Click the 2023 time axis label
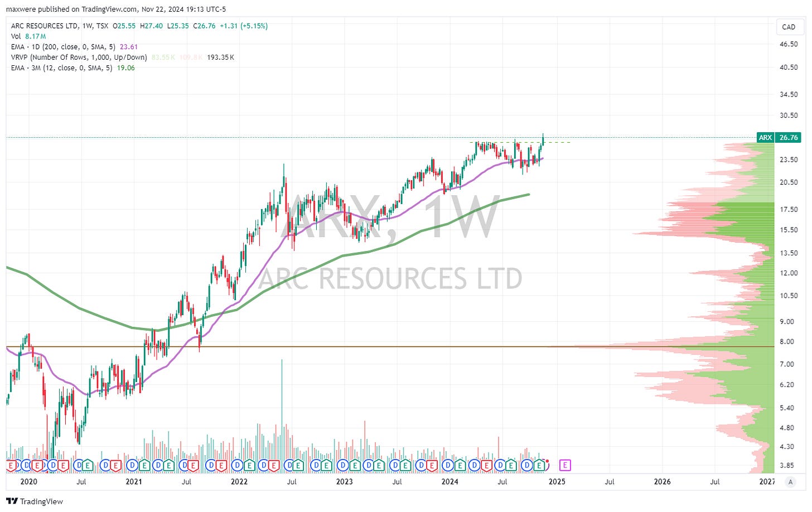This screenshot has width=812, height=512. tap(345, 482)
